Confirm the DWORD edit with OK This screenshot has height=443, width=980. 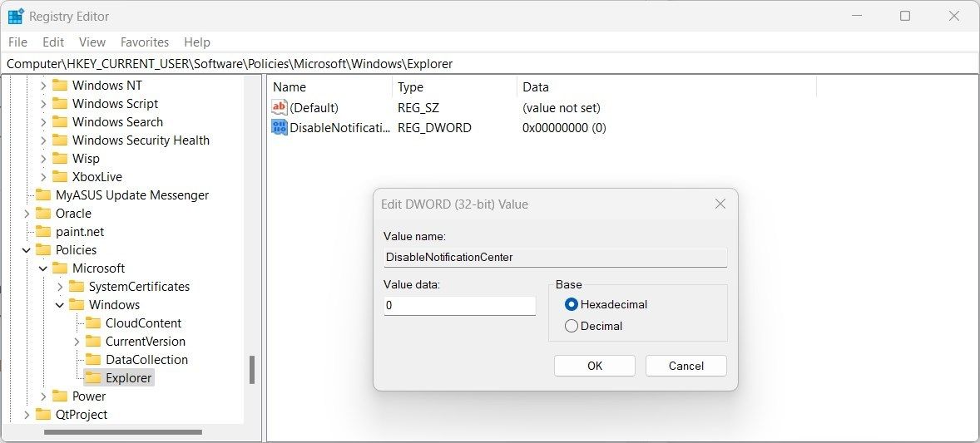pyautogui.click(x=594, y=366)
